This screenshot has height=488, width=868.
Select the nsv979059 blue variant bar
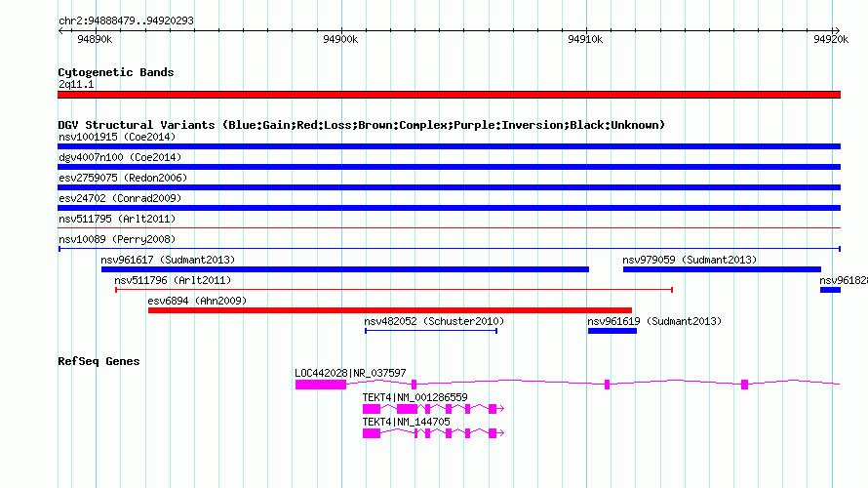click(x=722, y=269)
